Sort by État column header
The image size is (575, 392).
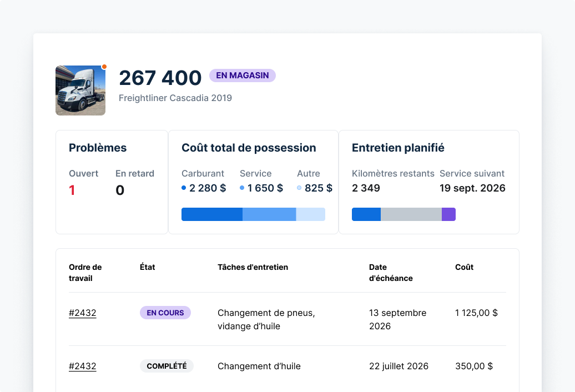tap(148, 267)
